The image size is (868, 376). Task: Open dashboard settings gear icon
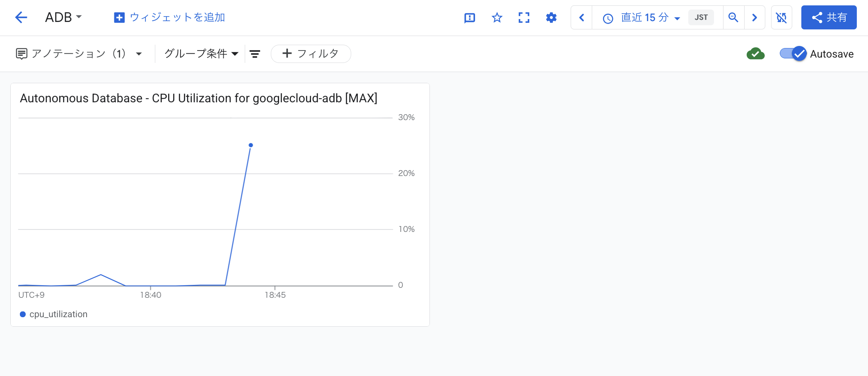[x=551, y=18]
